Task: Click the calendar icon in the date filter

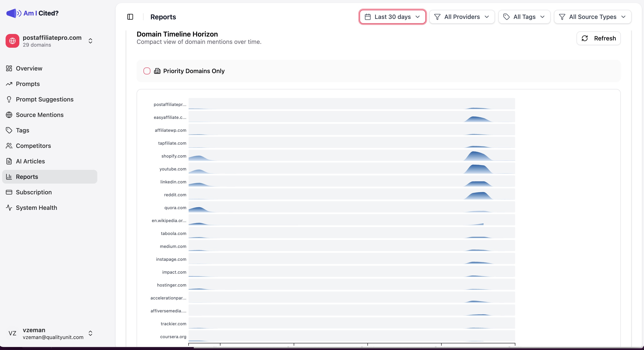Action: (x=368, y=17)
